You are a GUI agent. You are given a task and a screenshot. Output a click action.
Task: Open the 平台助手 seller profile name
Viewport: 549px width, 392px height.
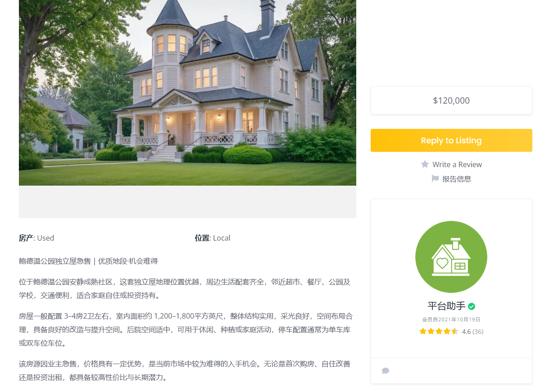coord(446,306)
